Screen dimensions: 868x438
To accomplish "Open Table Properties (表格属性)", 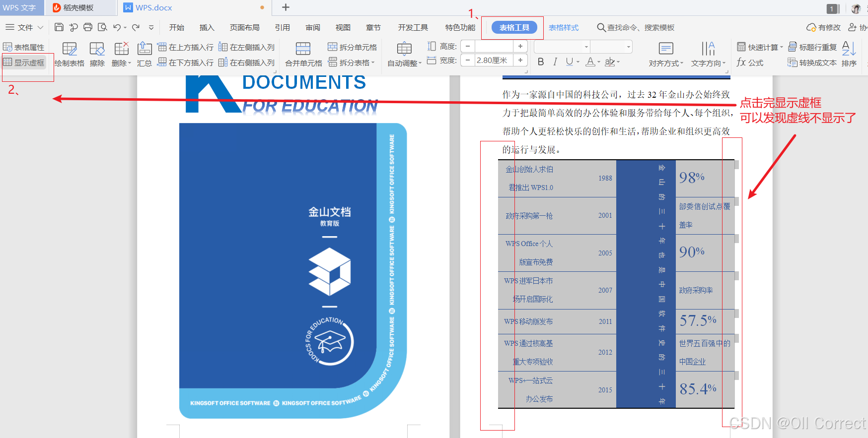I will coord(24,47).
